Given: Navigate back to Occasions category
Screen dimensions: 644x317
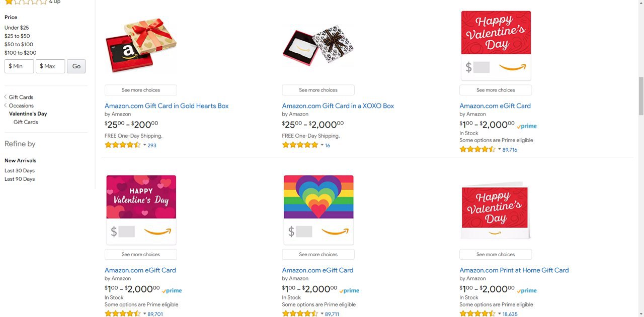Looking at the screenshot, I should [21, 105].
